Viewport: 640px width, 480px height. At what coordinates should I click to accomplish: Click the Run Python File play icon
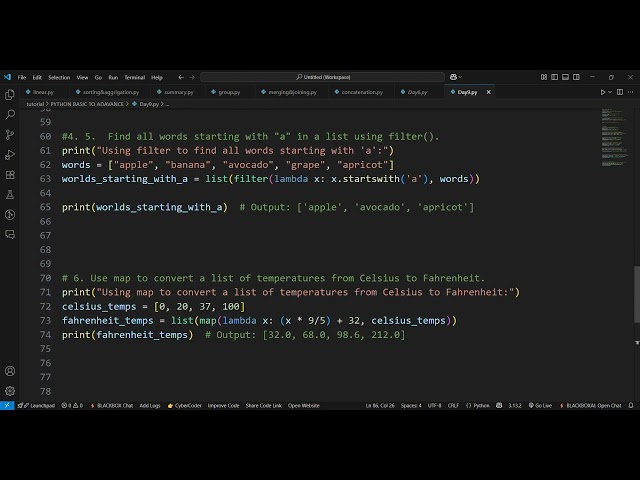click(x=602, y=92)
